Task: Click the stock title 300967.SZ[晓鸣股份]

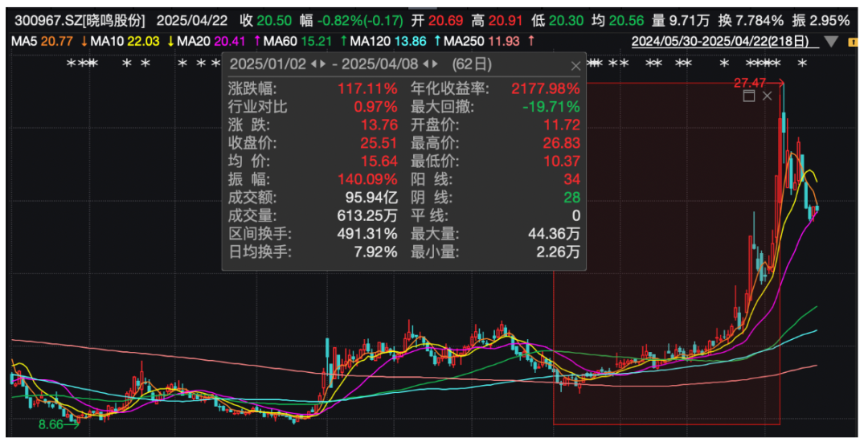Action: point(80,21)
